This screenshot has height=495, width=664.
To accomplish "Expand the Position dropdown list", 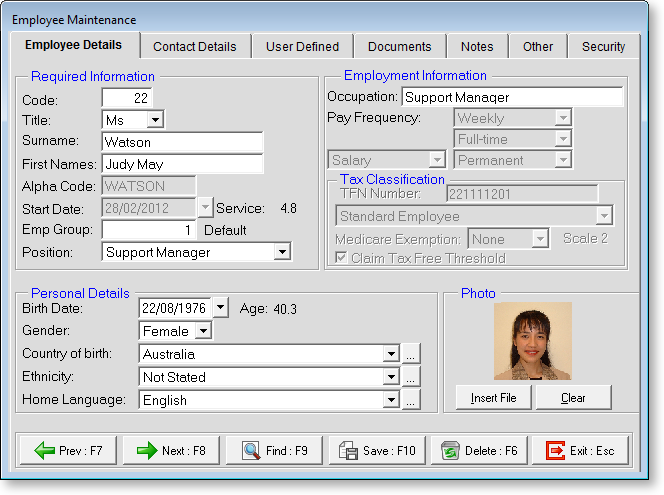I will coord(282,253).
